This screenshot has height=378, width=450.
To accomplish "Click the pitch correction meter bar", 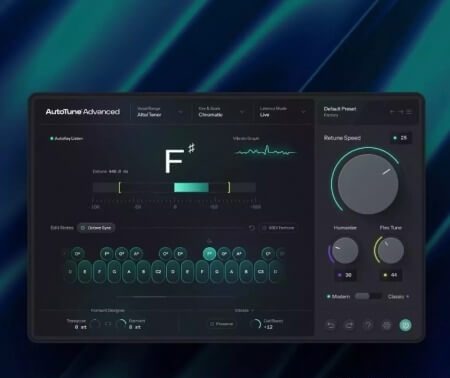I will pyautogui.click(x=174, y=187).
